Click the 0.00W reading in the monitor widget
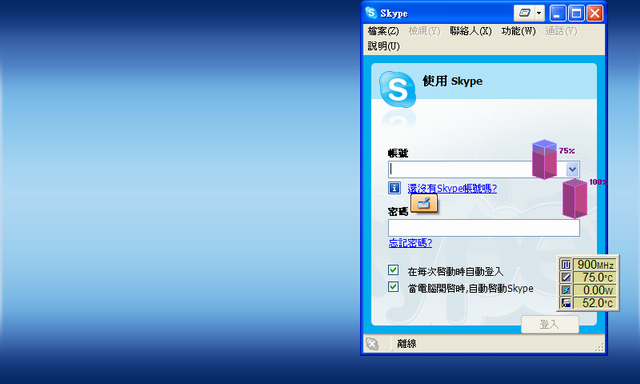 (595, 290)
